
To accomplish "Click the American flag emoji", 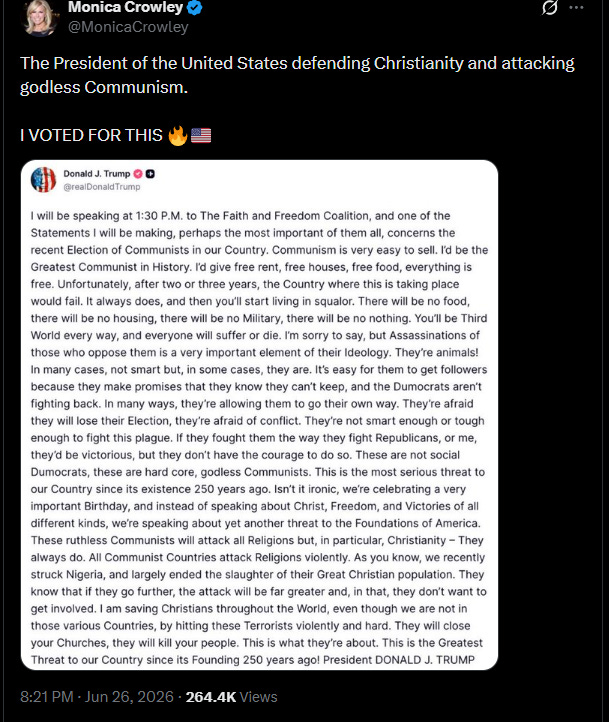I will [201, 136].
